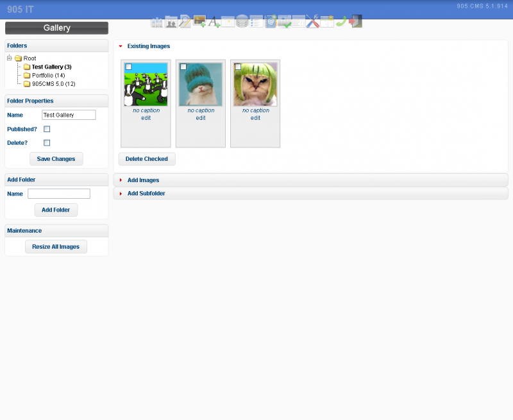Click the empty Name field under Add Folder

(59, 194)
